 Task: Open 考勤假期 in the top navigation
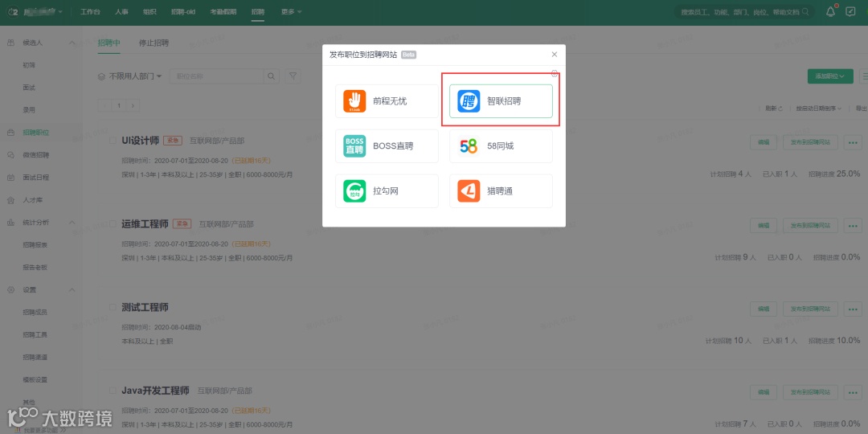(x=223, y=11)
